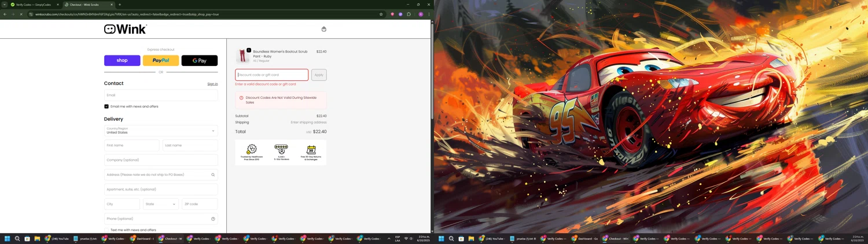The height and width of the screenshot is (244, 868).
Task: Focus Apartment, suite, etc. field
Action: click(161, 189)
